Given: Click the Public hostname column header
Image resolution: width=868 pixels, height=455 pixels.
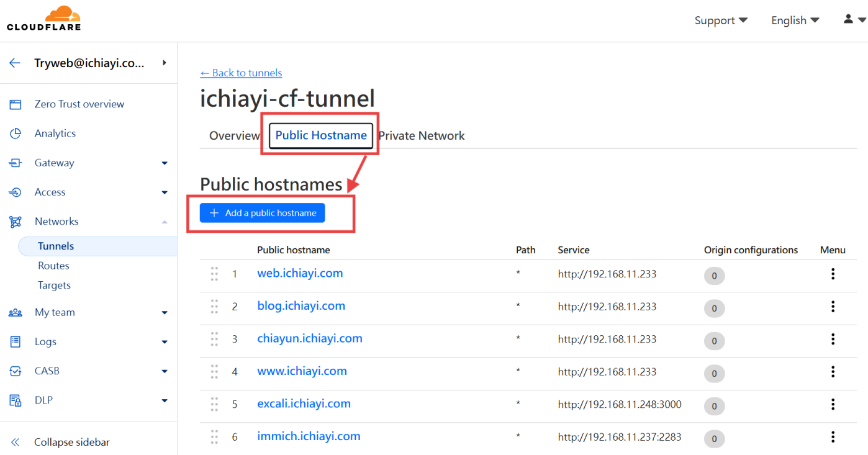Looking at the screenshot, I should point(294,250).
